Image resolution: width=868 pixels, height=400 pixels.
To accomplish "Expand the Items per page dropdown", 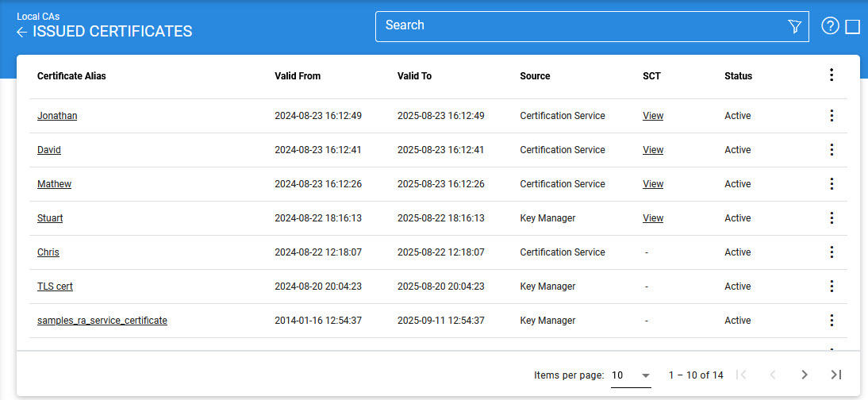I will click(631, 375).
